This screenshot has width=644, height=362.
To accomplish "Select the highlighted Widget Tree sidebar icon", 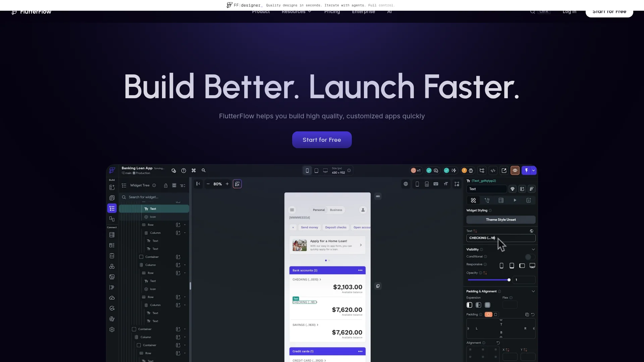I will pyautogui.click(x=112, y=208).
